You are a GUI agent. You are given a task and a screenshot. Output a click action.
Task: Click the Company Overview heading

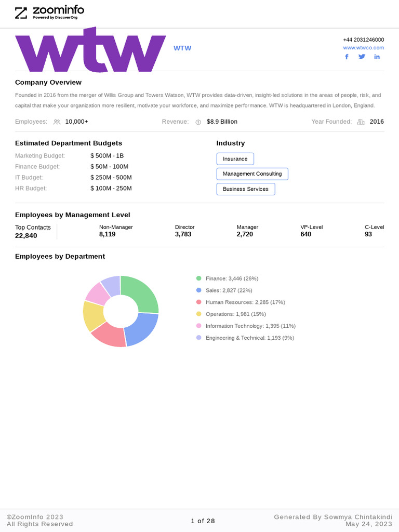tap(48, 83)
